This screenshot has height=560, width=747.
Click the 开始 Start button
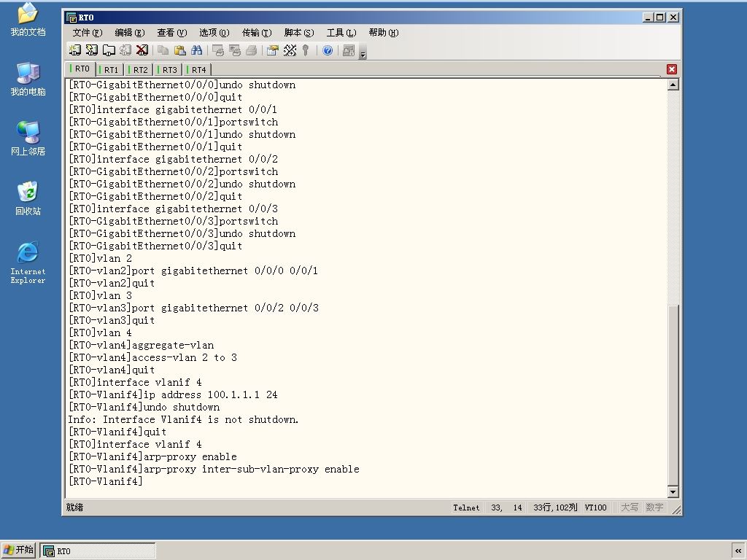coord(18,550)
